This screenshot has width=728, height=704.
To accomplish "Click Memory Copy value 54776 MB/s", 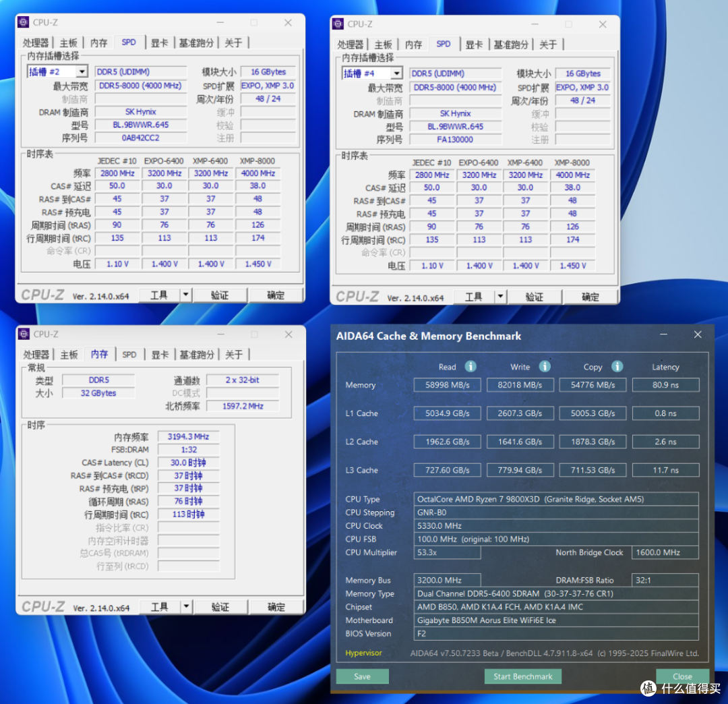I will [593, 384].
